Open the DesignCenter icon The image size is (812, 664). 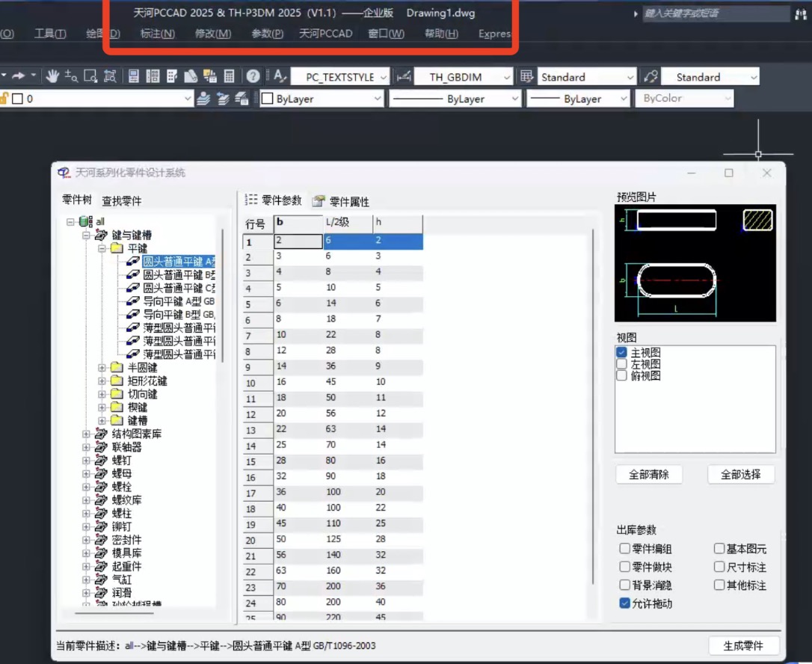pyautogui.click(x=153, y=76)
